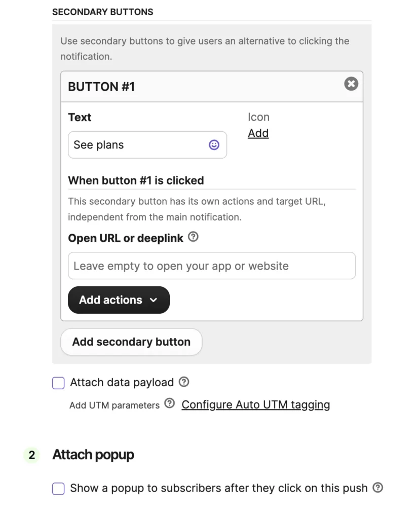Click help icon beside Open URL or deeplink
This screenshot has height=519, width=420.
[x=193, y=237]
